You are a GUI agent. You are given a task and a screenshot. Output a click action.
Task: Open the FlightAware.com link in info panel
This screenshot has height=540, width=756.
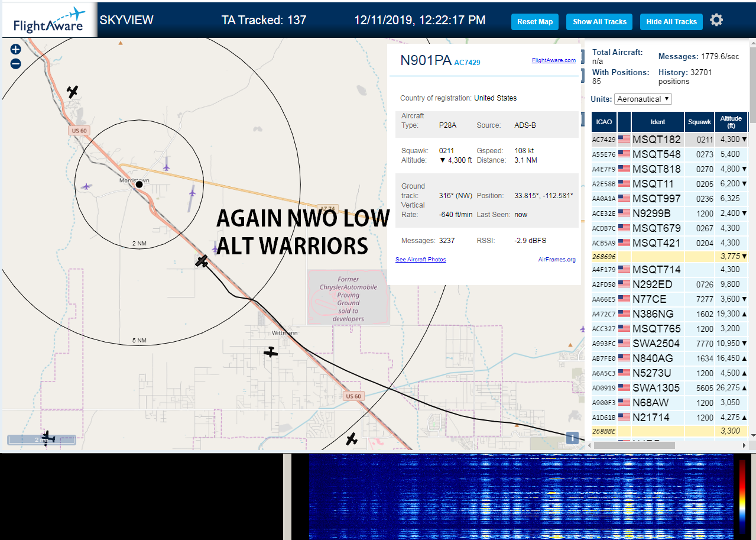coord(554,60)
